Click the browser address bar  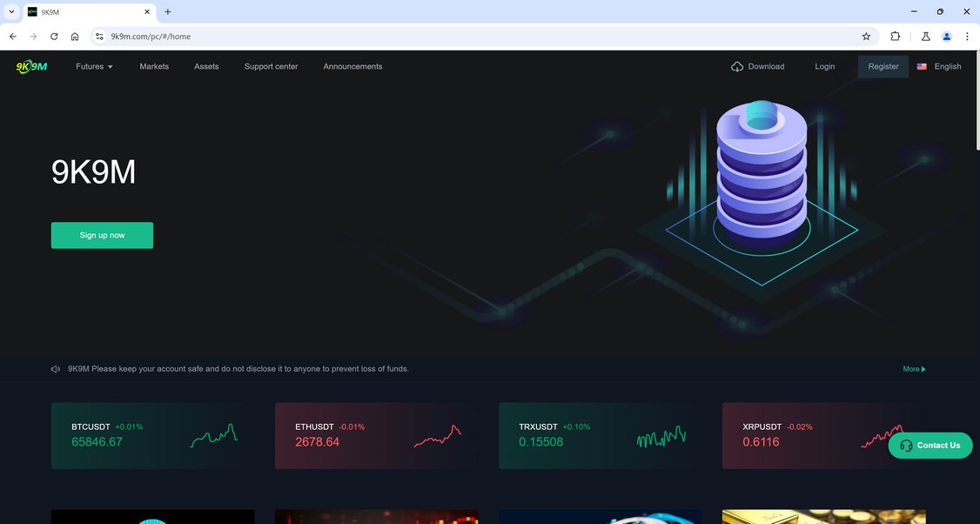(x=261, y=37)
